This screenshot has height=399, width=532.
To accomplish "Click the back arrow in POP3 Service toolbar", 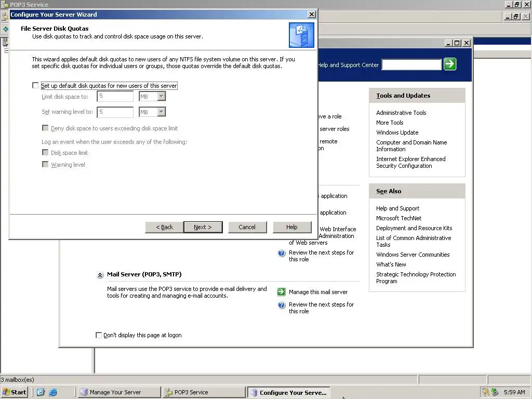I will point(5,29).
